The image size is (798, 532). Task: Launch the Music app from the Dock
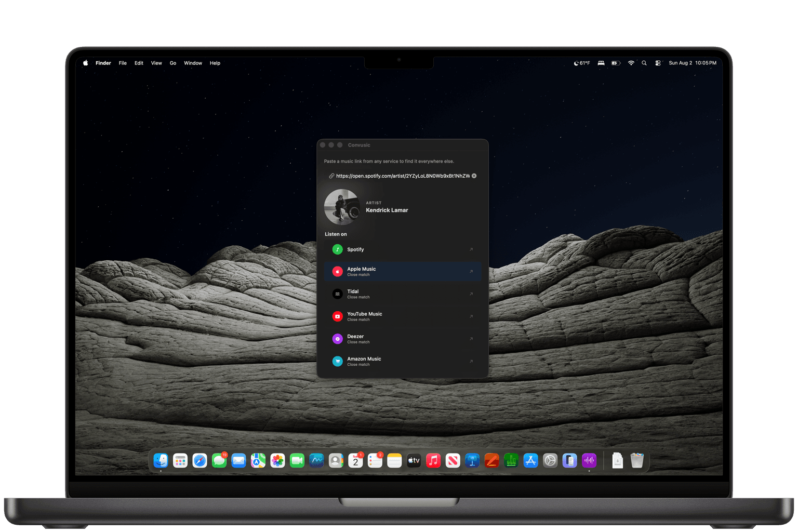coord(433,460)
